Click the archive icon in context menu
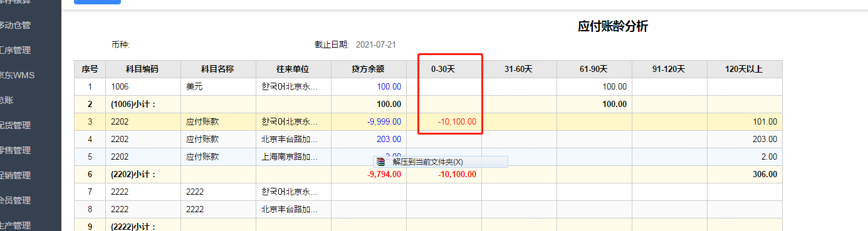The width and height of the screenshot is (868, 231). [381, 162]
